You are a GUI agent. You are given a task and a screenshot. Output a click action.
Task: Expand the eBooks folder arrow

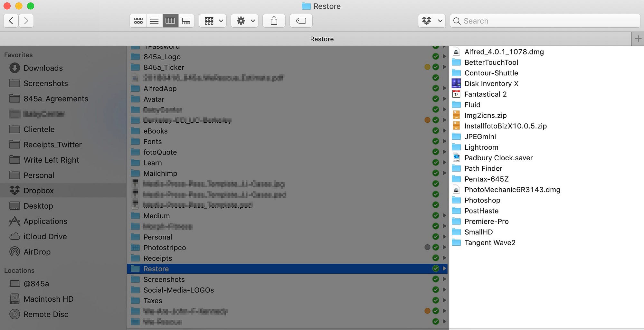444,131
